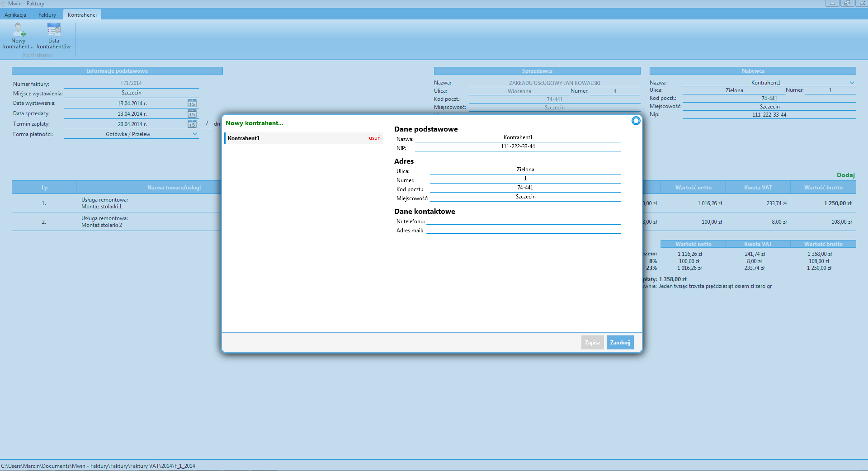Click the 233,74 zł VAT cell in first item row
This screenshot has height=471, width=868.
(x=776, y=203)
